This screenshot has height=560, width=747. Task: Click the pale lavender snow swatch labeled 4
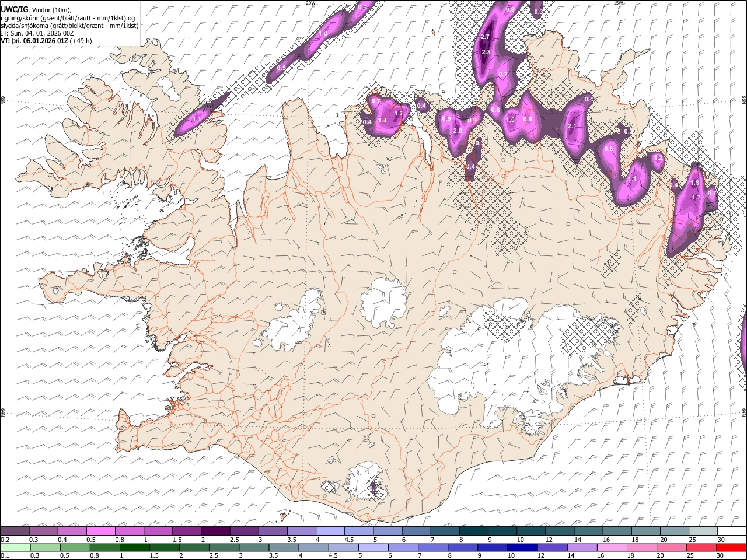330,531
